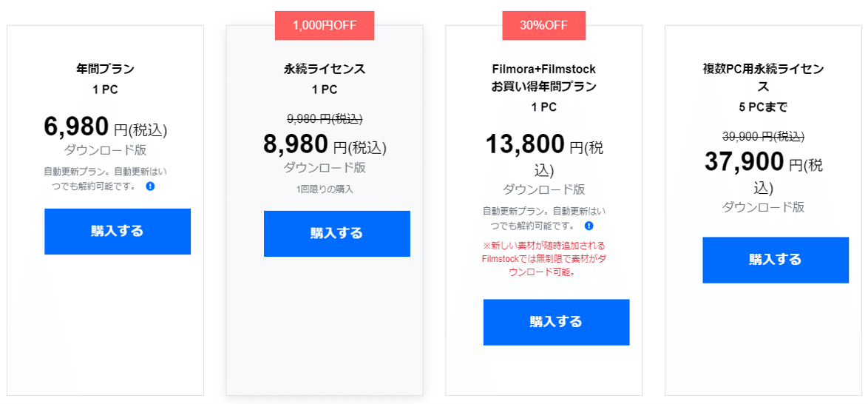This screenshot has height=404, width=868.
Task: Click the 複数PC用永続ライセンス heading
Action: [763, 78]
